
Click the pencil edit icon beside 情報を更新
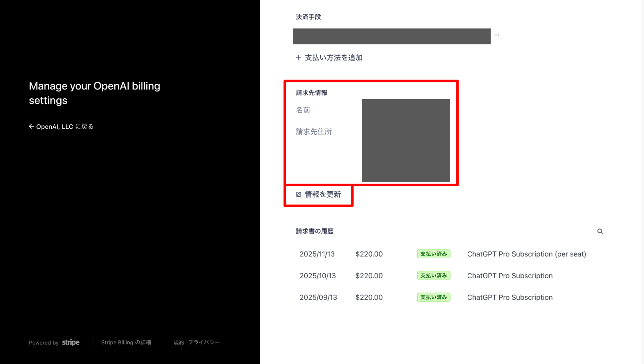[298, 194]
